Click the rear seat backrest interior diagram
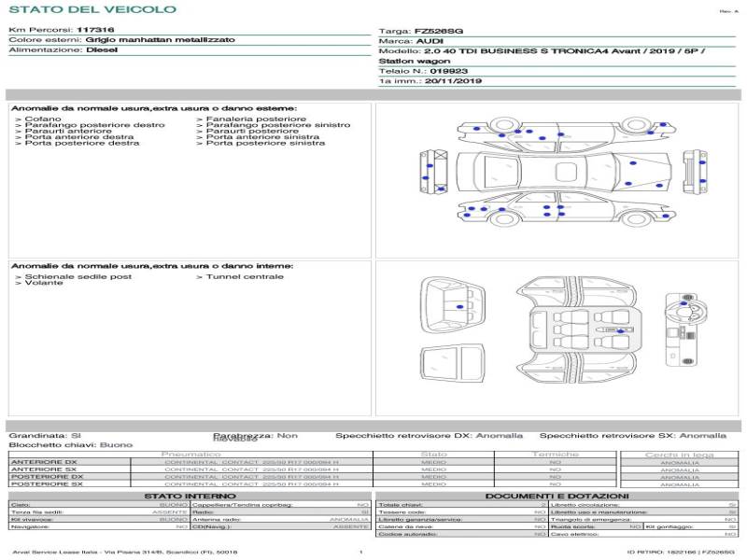The height and width of the screenshot is (560, 747). pyautogui.click(x=453, y=305)
